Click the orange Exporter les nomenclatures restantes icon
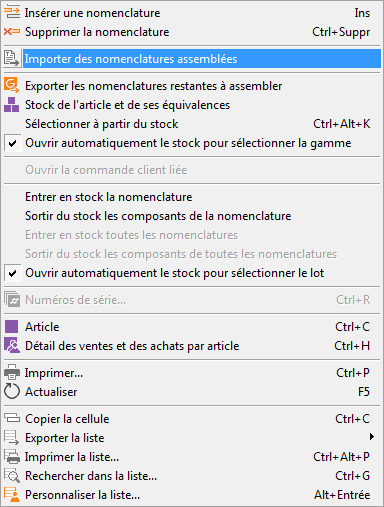 tap(12, 86)
